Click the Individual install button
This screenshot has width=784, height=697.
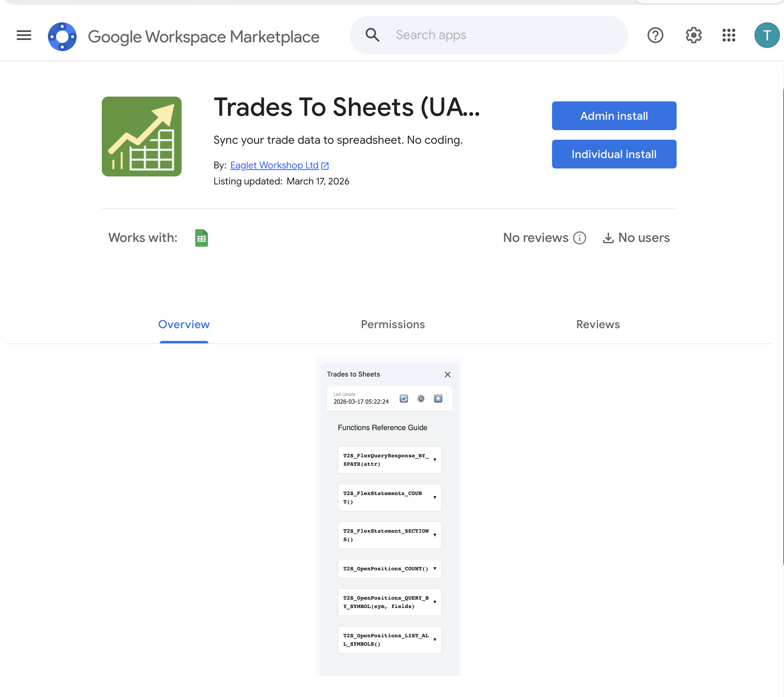pos(614,154)
